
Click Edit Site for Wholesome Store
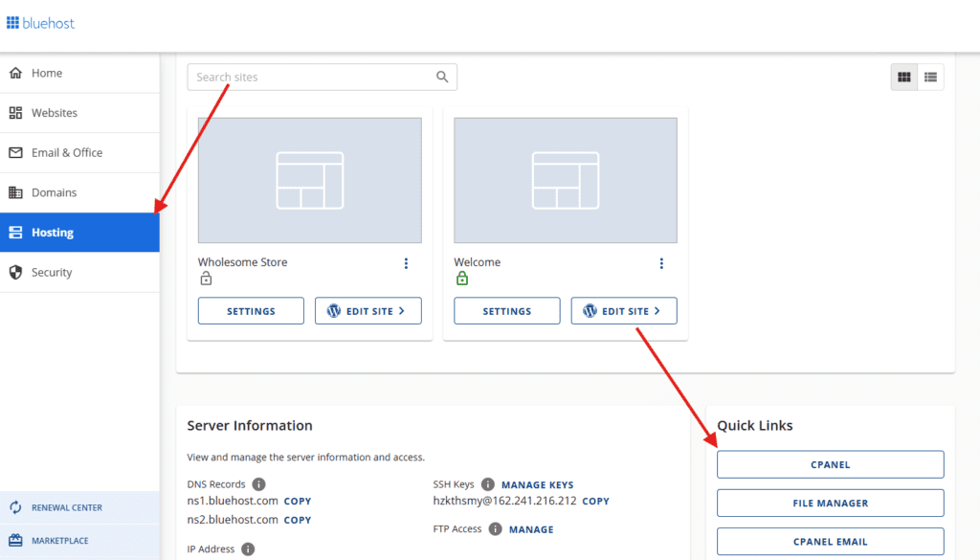pos(368,310)
